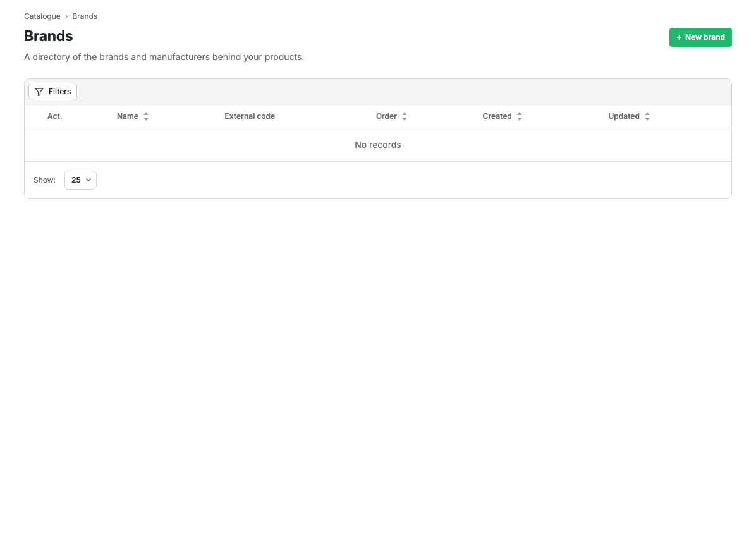
Task: Open the Filters panel
Action: (x=52, y=92)
